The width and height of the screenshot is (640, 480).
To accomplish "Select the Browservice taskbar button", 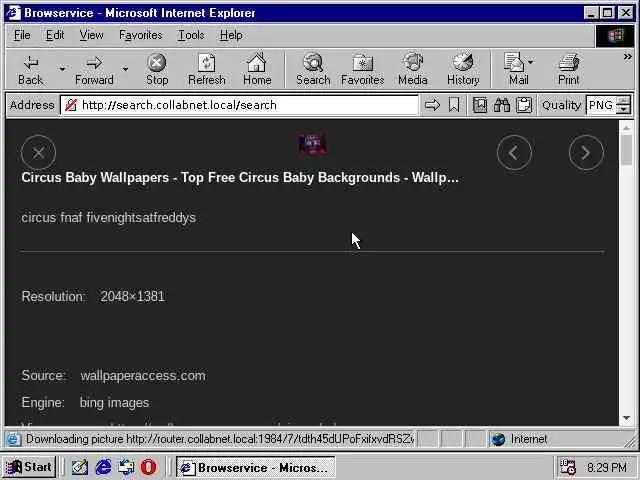I will [256, 467].
